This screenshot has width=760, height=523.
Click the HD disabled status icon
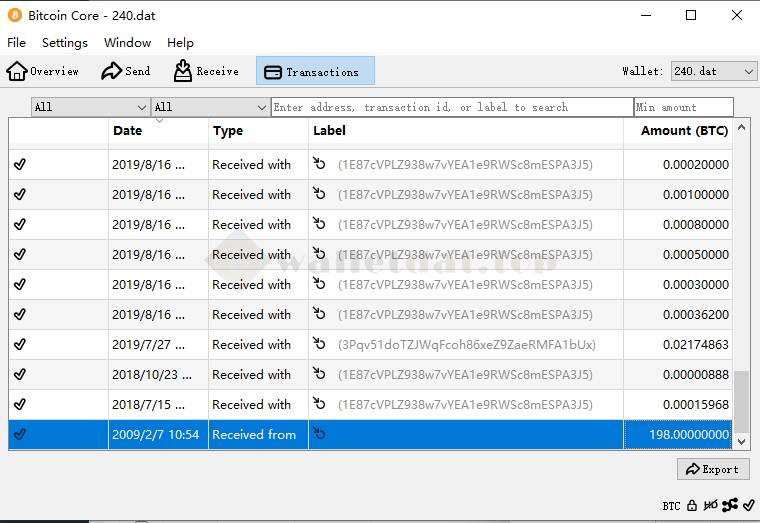click(x=710, y=506)
